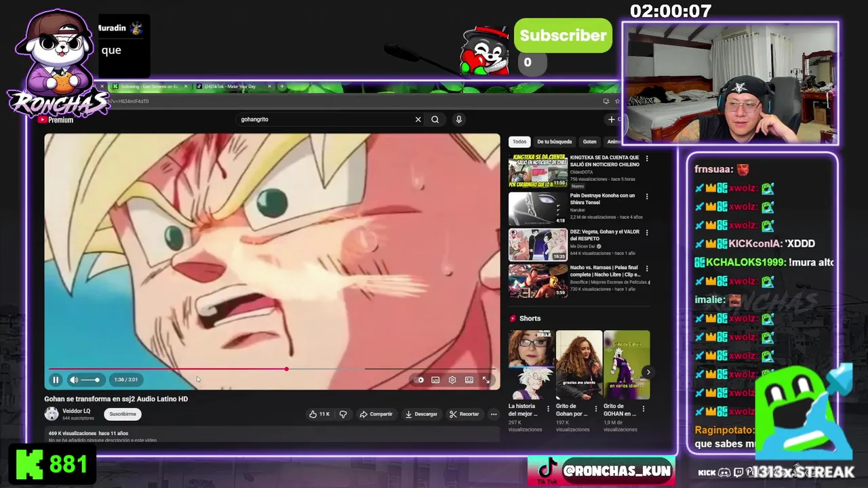
Task: Seek using the red video progress bar
Action: 271,369
